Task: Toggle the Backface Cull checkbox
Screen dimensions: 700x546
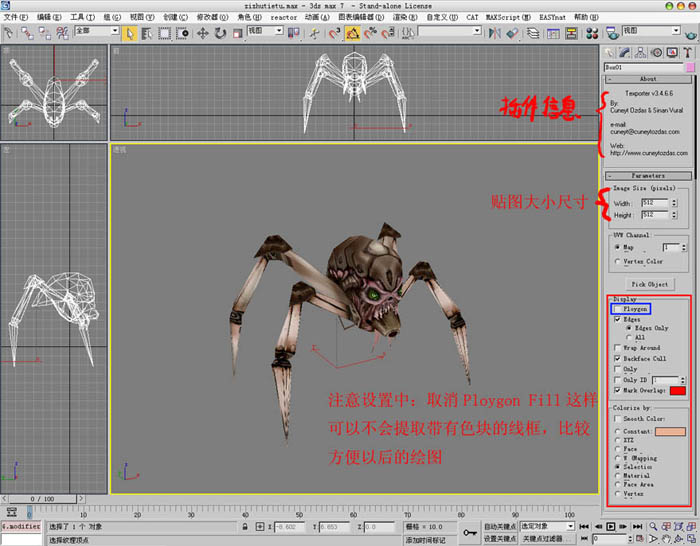Action: click(x=617, y=358)
